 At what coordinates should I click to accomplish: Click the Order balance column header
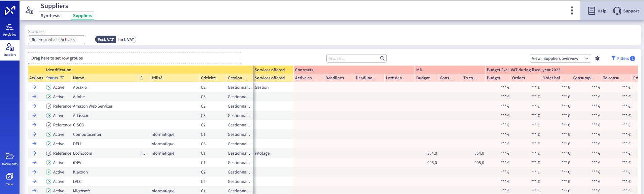556,78
